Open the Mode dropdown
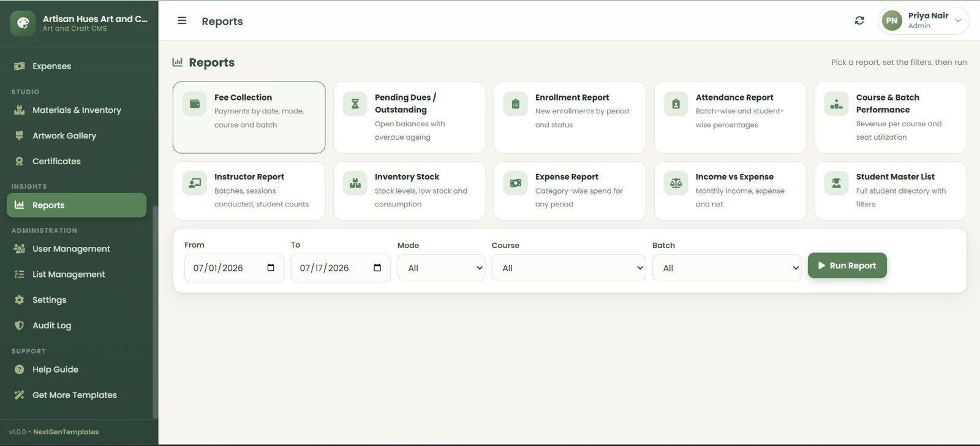 point(442,268)
